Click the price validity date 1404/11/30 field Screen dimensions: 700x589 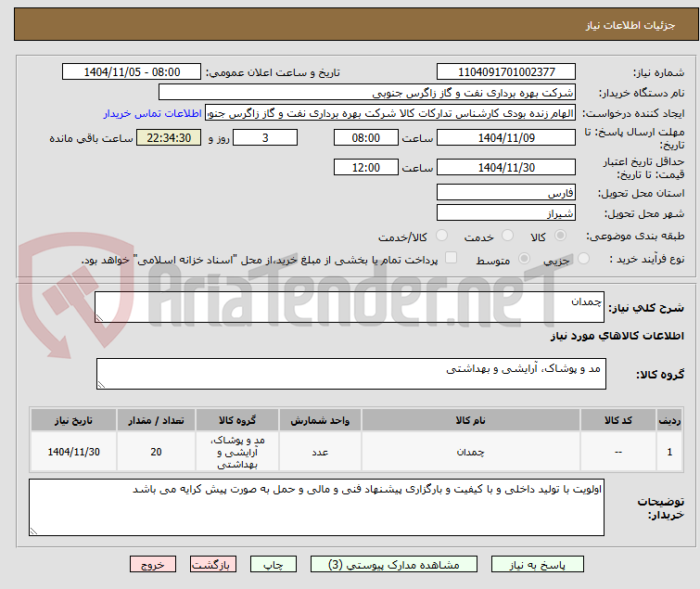(506, 168)
